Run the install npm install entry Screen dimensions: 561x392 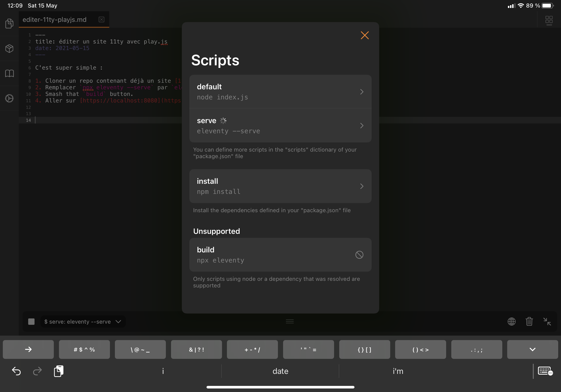pos(280,186)
